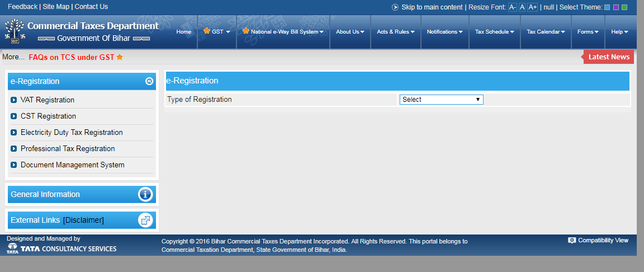Screen dimensions: 644x272
Task: Click the star after FAQs on TCS
Action: click(x=120, y=57)
